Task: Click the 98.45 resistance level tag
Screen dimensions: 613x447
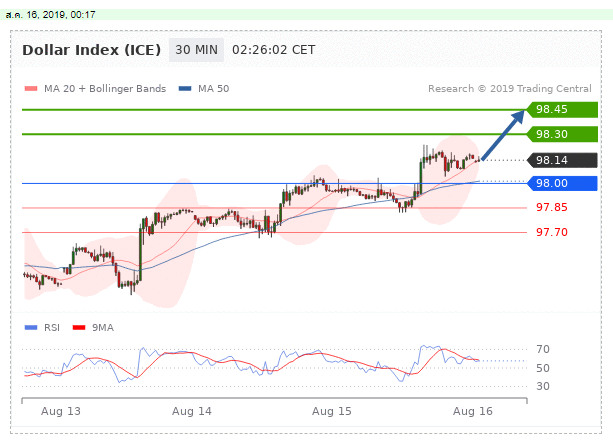Action: pyautogui.click(x=562, y=110)
